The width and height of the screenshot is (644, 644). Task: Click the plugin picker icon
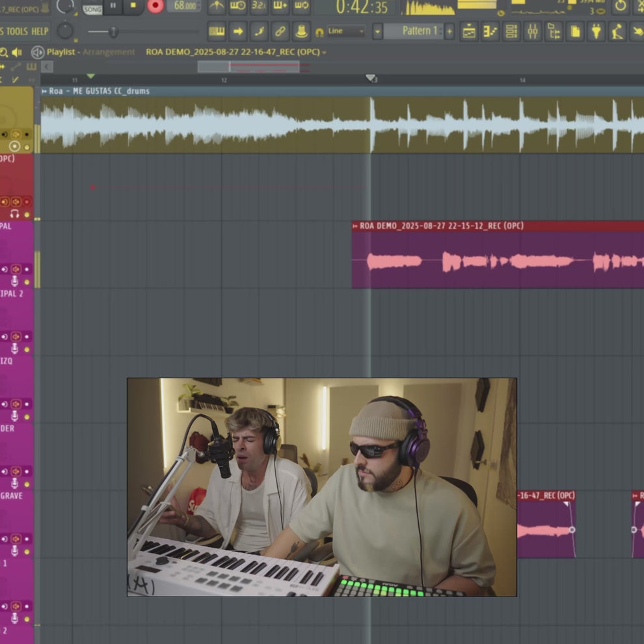coord(597,31)
